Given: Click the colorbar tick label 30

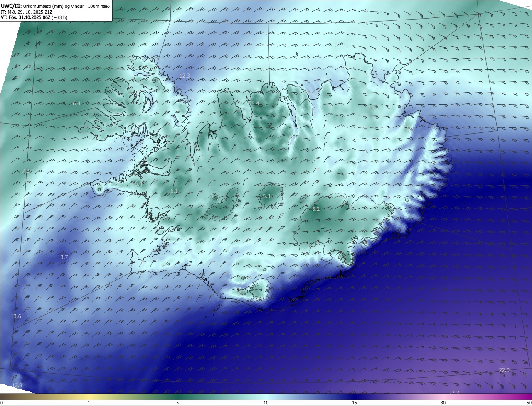Looking at the screenshot, I should (x=443, y=403).
